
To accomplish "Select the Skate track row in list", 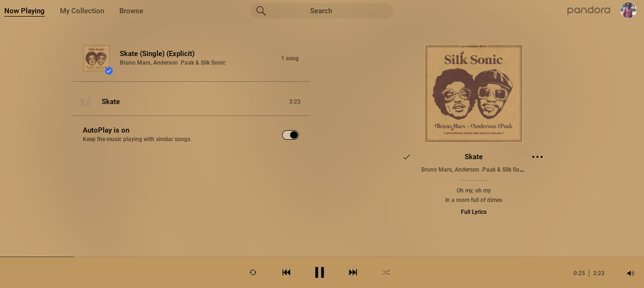I will (x=191, y=102).
